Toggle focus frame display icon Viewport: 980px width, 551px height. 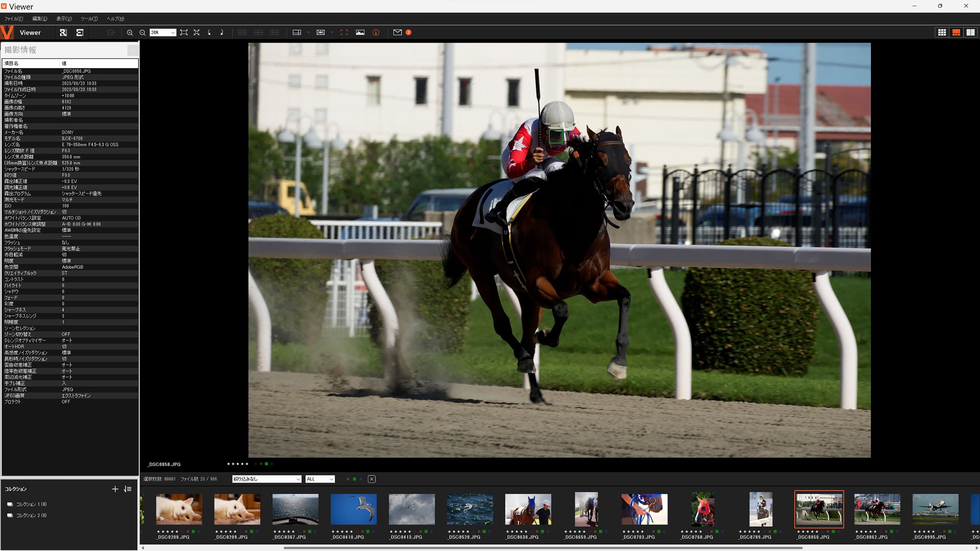click(x=344, y=33)
